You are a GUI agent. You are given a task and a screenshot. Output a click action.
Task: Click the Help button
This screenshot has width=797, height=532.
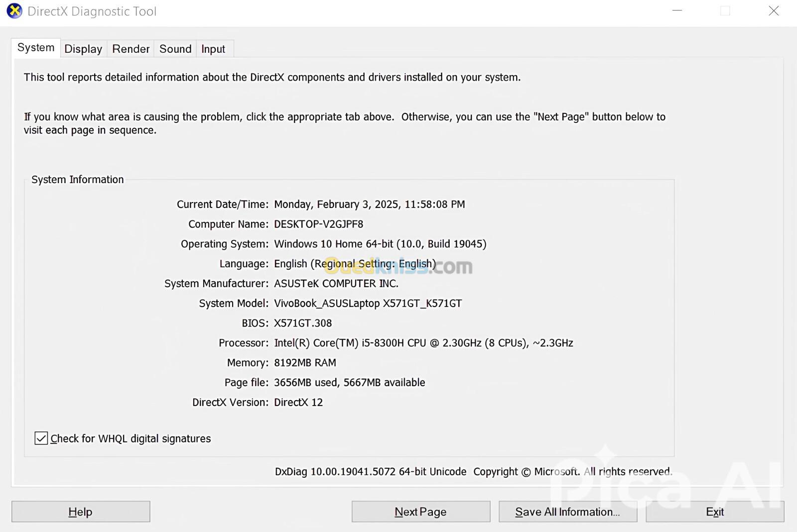click(81, 512)
